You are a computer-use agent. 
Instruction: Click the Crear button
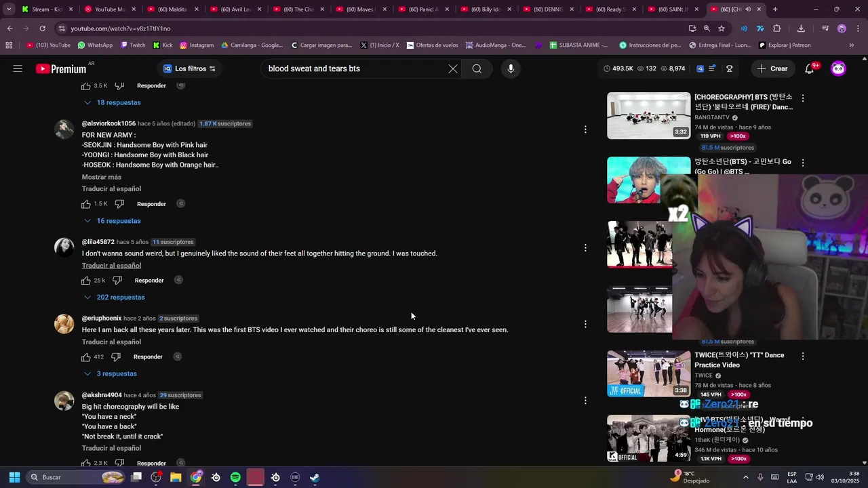(x=772, y=68)
